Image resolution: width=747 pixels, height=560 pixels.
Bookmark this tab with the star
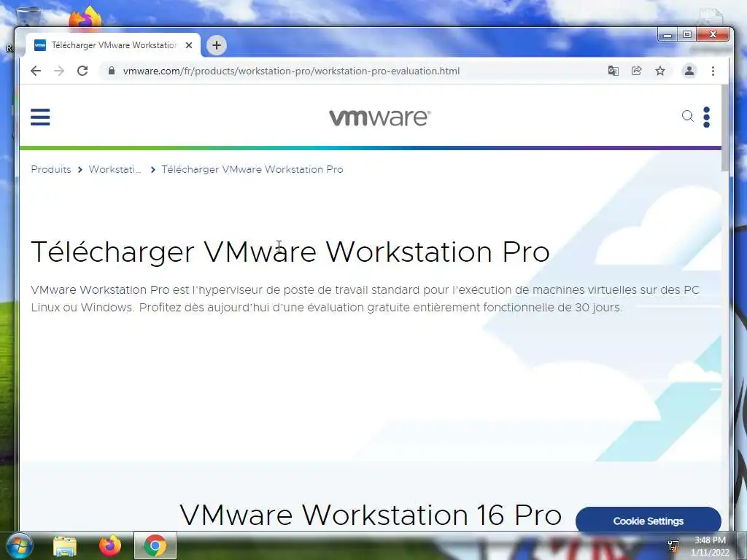[x=659, y=71]
